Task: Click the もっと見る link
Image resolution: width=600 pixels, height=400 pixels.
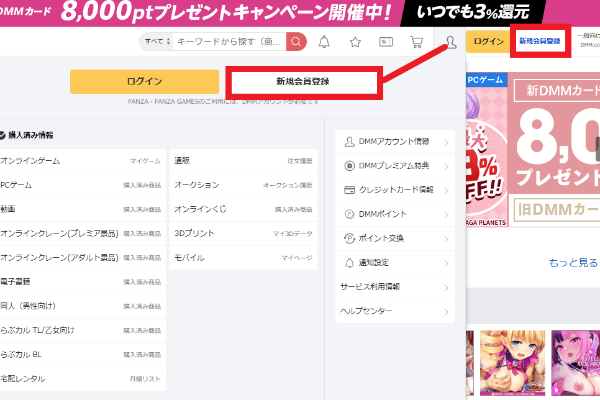Action: (572, 263)
